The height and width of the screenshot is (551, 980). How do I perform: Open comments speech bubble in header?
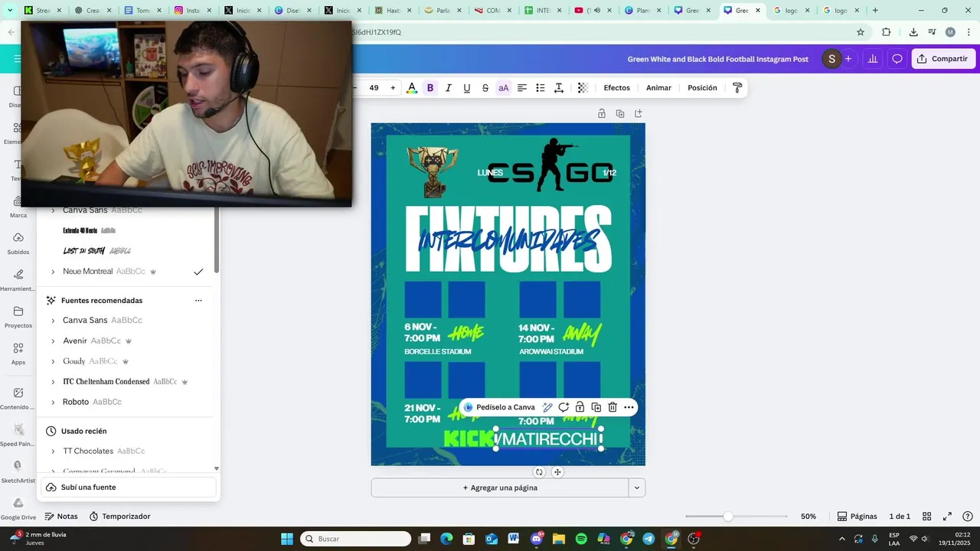(x=897, y=59)
